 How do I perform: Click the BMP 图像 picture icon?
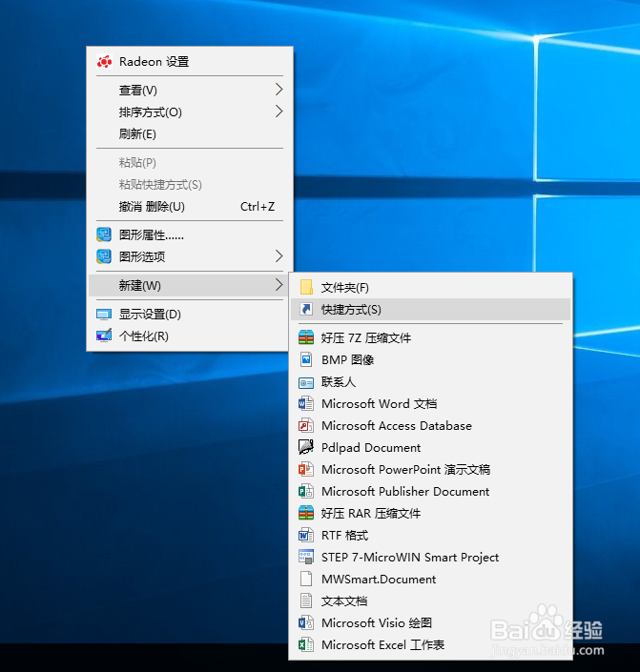pos(306,359)
